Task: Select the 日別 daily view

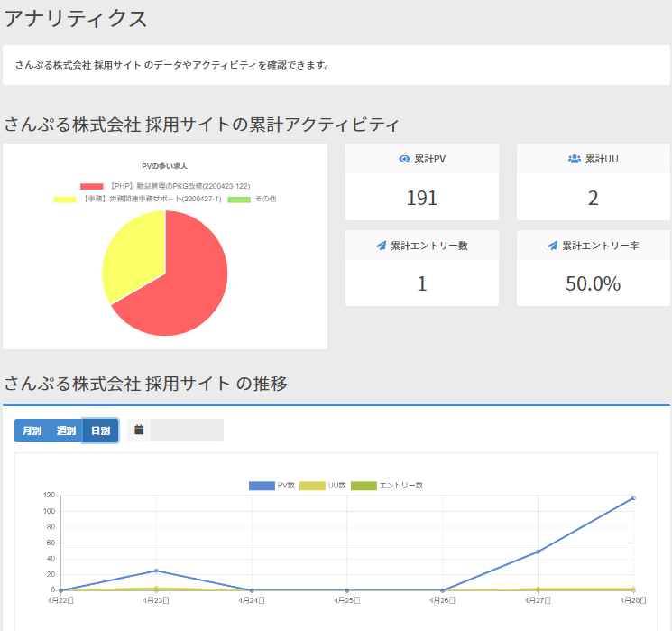Action: (x=100, y=431)
